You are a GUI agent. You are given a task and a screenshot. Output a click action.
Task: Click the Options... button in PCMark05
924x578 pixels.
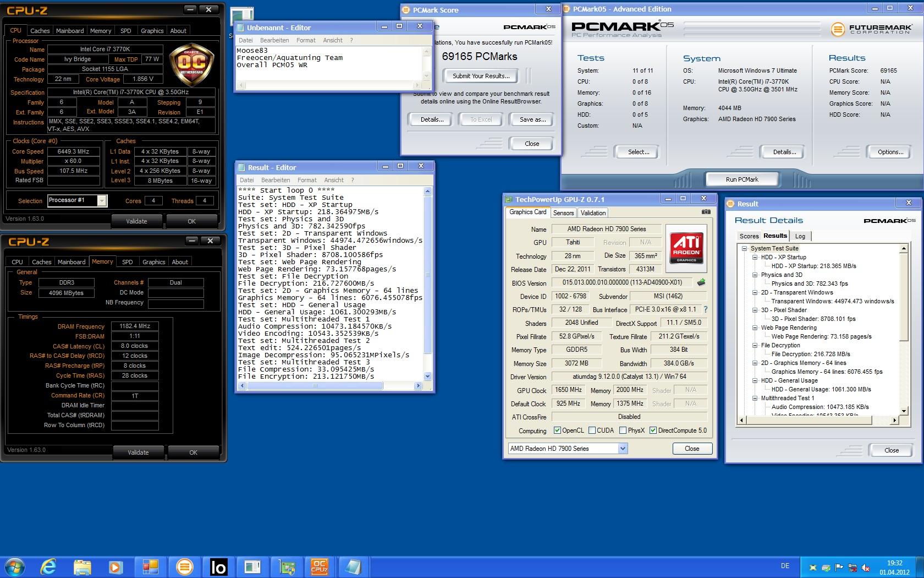[x=890, y=152]
